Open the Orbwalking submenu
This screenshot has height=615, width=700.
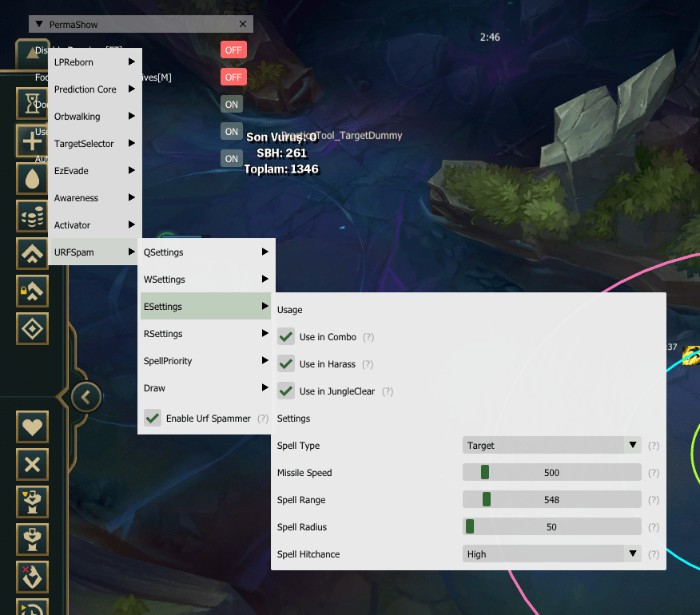(95, 117)
